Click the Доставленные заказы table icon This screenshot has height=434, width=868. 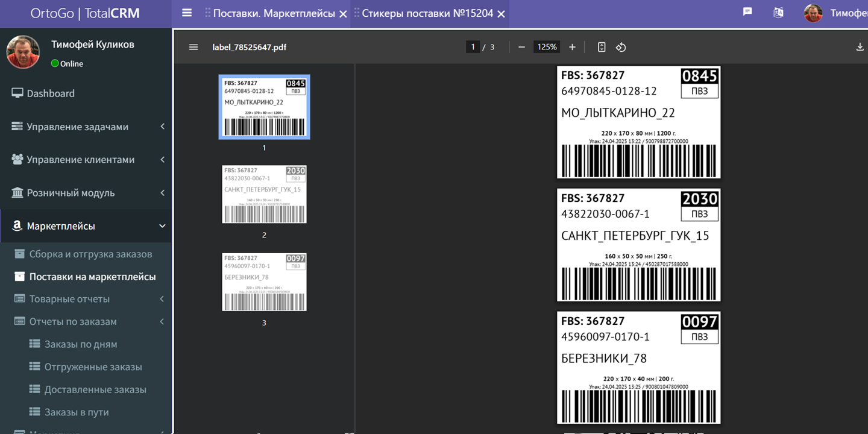(x=35, y=389)
